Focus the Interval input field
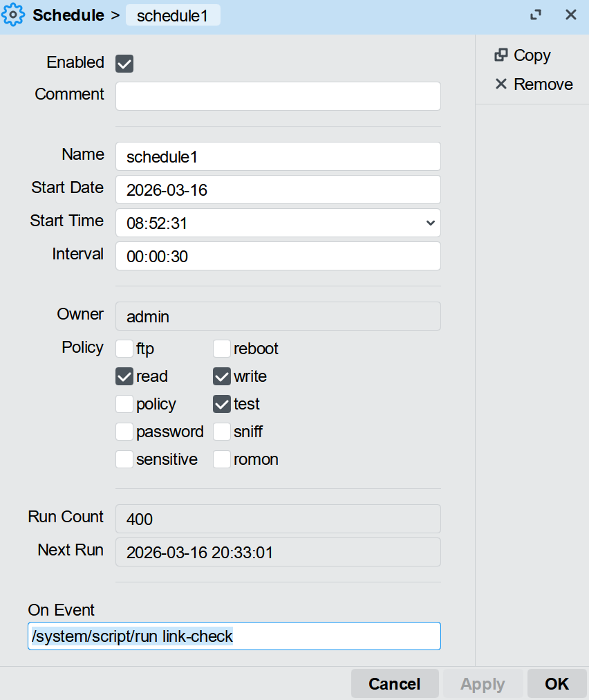 click(x=278, y=256)
